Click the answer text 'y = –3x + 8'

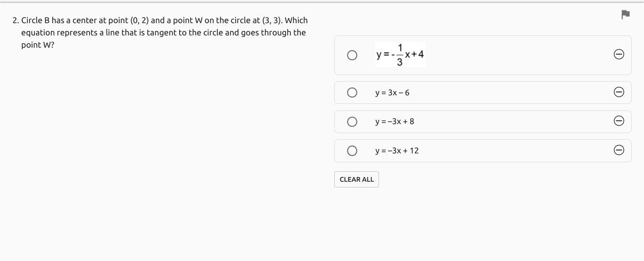click(395, 122)
